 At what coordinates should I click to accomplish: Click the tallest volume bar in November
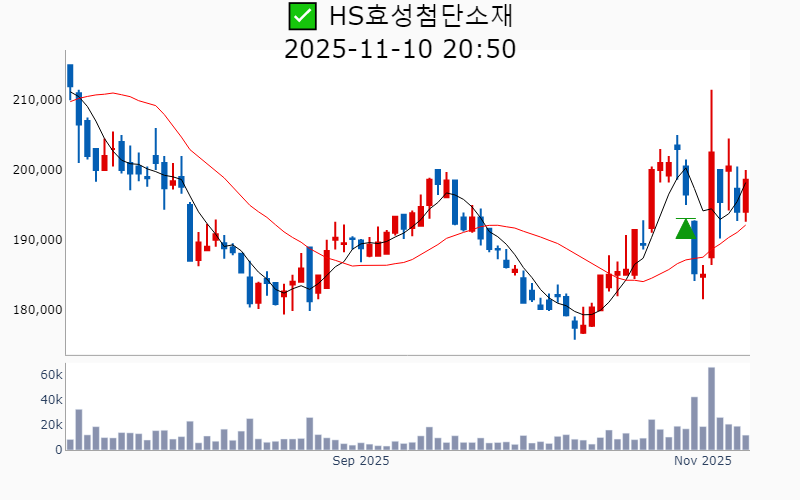[711, 409]
